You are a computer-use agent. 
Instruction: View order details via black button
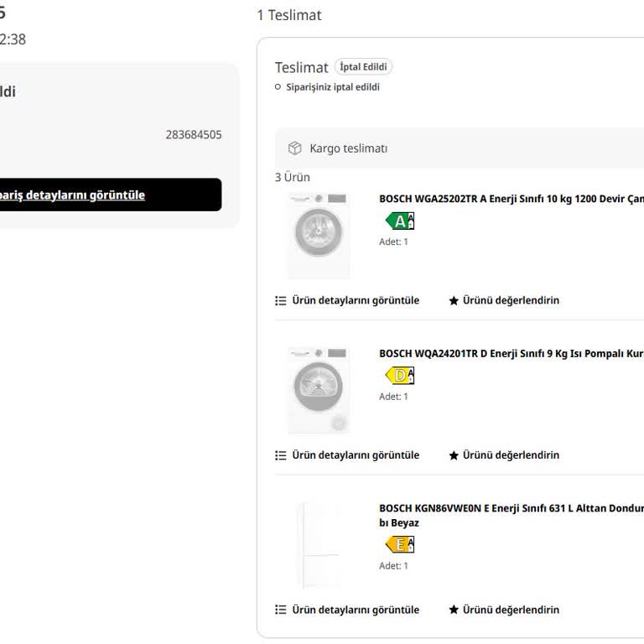click(109, 195)
